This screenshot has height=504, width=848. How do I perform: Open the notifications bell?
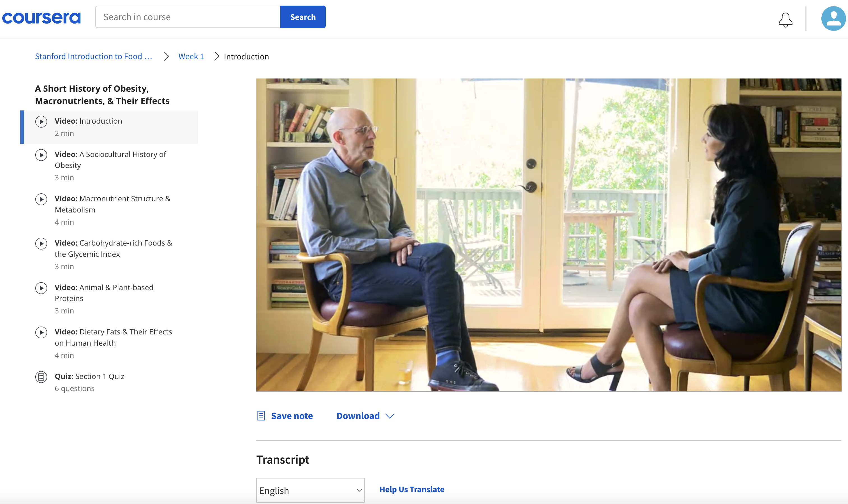click(785, 20)
